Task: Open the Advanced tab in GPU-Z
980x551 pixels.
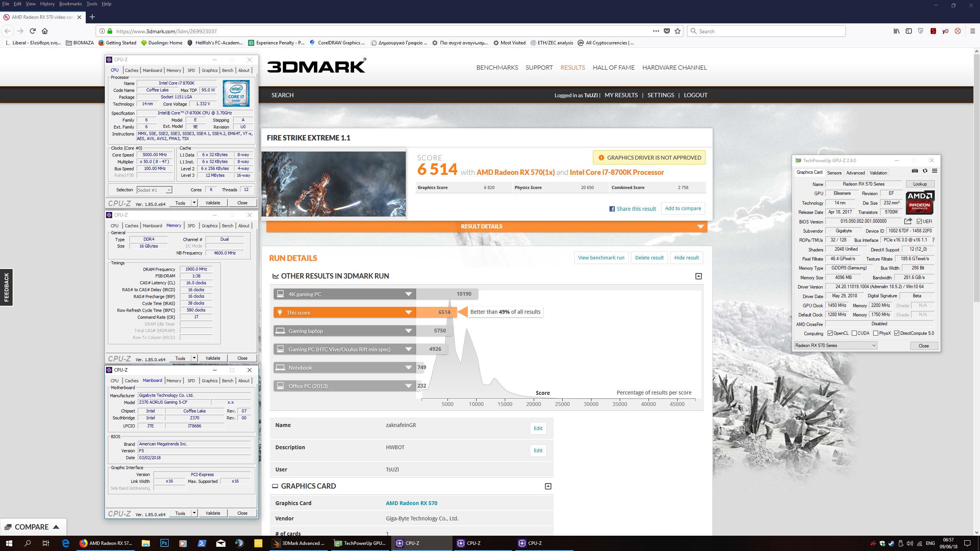Action: pos(856,173)
